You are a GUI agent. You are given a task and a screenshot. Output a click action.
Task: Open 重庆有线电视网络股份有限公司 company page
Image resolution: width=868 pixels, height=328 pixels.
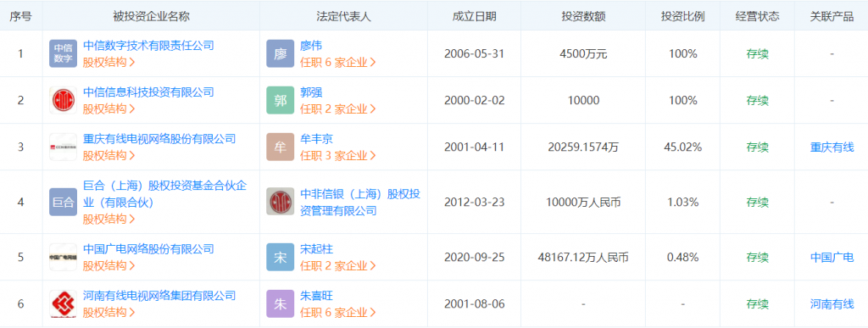pyautogui.click(x=159, y=138)
